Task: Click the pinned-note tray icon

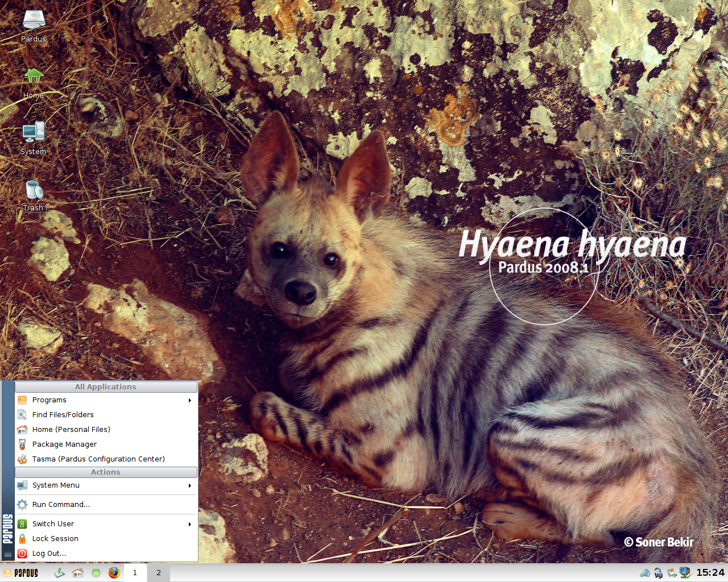Action: (x=672, y=573)
